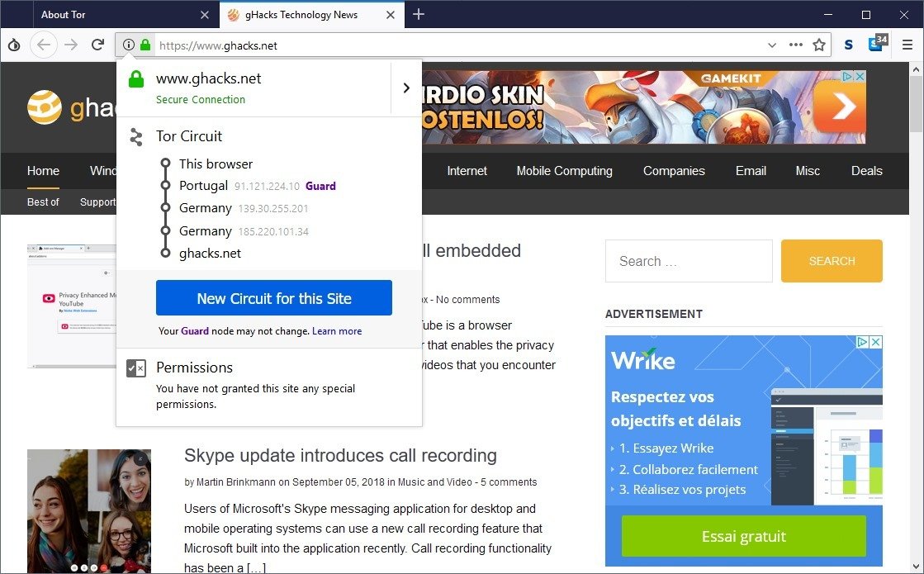Click the Privacy Enhanced YouTube article thumbnail
Image resolution: width=924 pixels, height=574 pixels.
(x=72, y=306)
